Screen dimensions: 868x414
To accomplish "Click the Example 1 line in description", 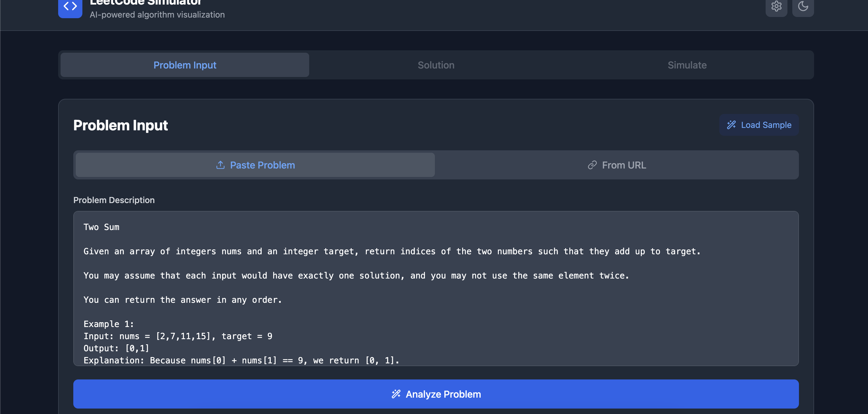I will [108, 324].
